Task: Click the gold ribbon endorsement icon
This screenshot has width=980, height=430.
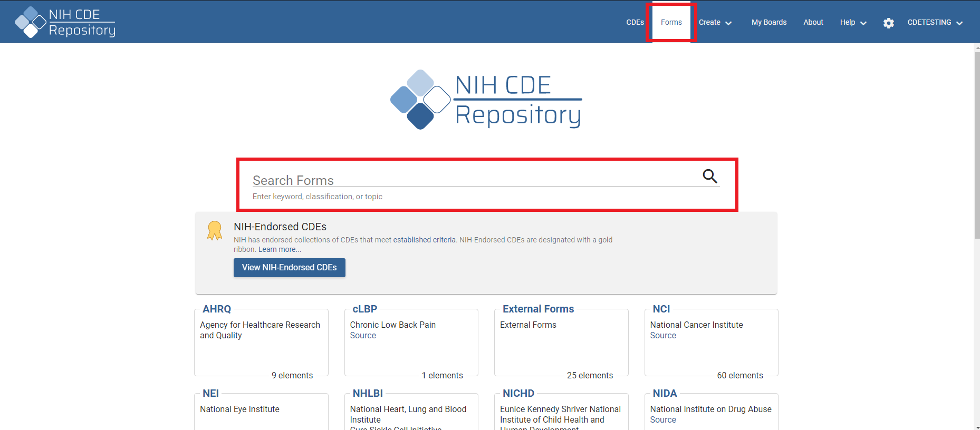Action: coord(215,231)
